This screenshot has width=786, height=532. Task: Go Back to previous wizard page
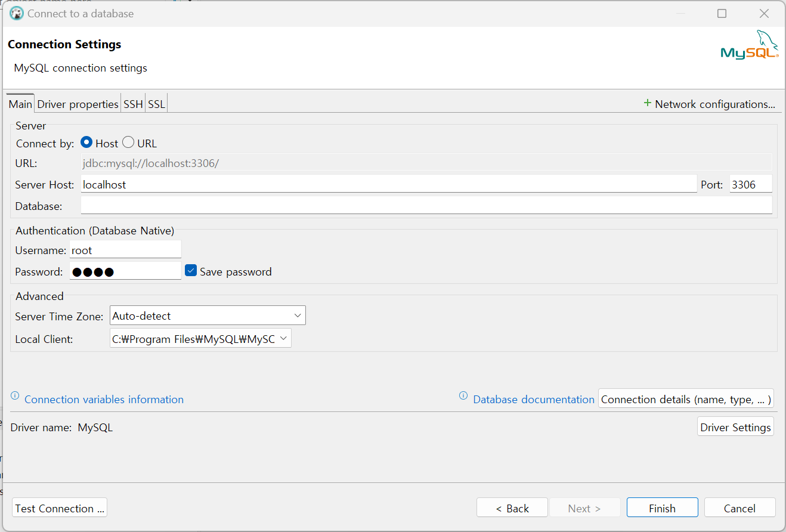pos(512,508)
